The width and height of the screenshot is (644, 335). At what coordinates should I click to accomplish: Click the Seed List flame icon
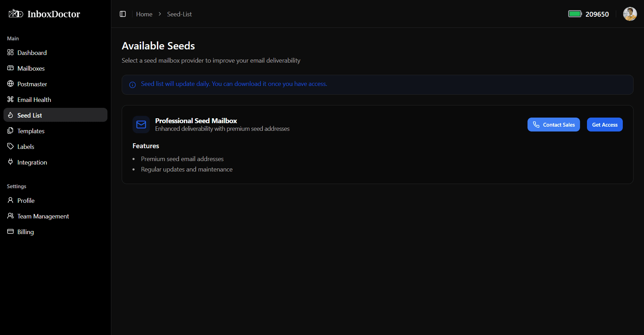coord(10,115)
